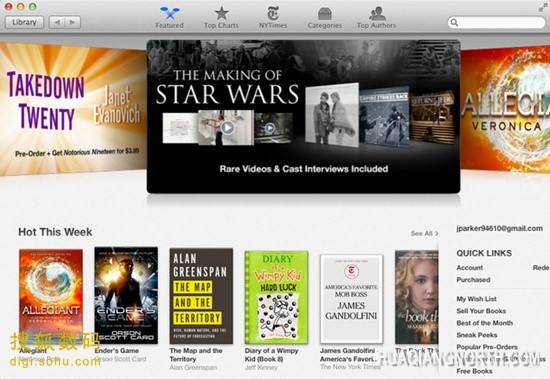Open the NYTimes bestsellers icon
The height and width of the screenshot is (379, 550).
point(273,13)
